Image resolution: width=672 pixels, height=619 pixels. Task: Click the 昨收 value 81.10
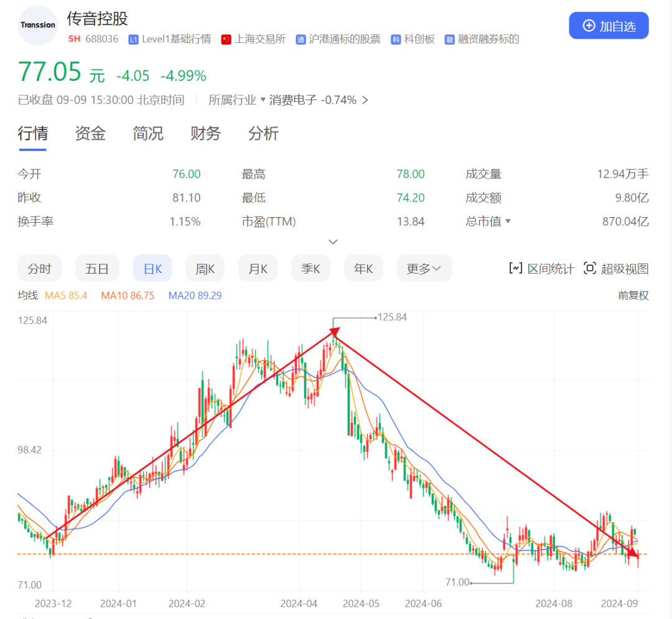click(187, 197)
